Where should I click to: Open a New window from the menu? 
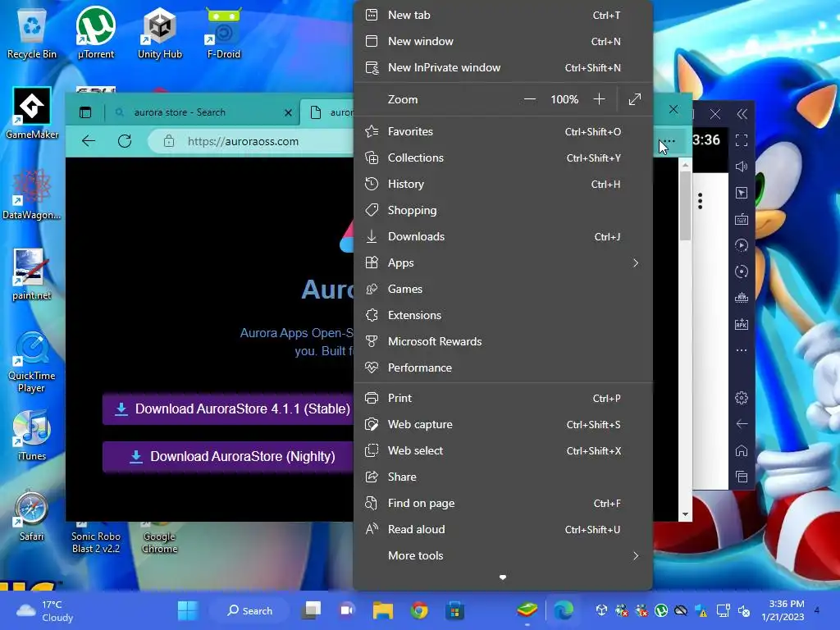coord(503,41)
